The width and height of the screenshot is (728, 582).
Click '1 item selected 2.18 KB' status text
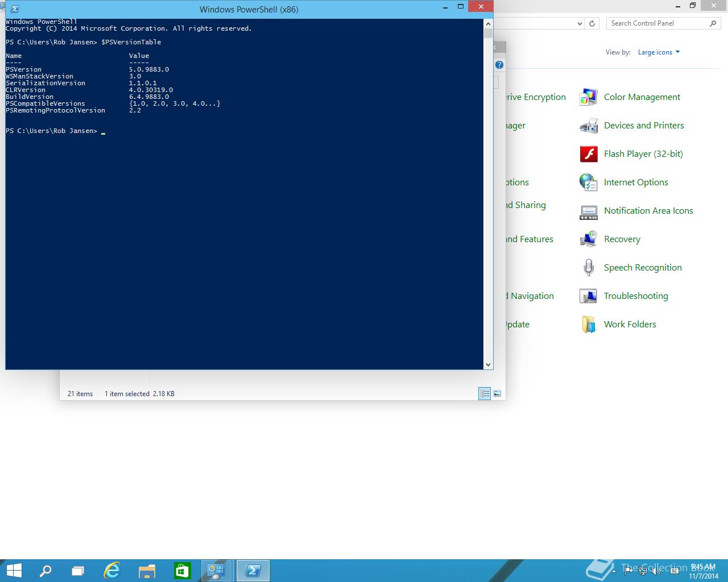tap(139, 393)
